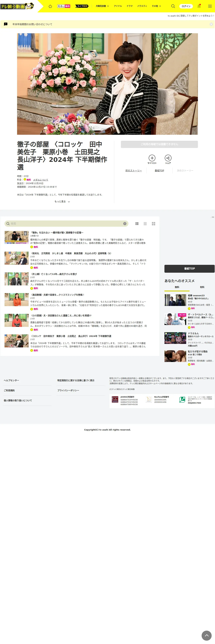This screenshot has height=644, width=215.
Task: Open ザ・トラベルナース recommendation thumbnail
Action: 175,319
